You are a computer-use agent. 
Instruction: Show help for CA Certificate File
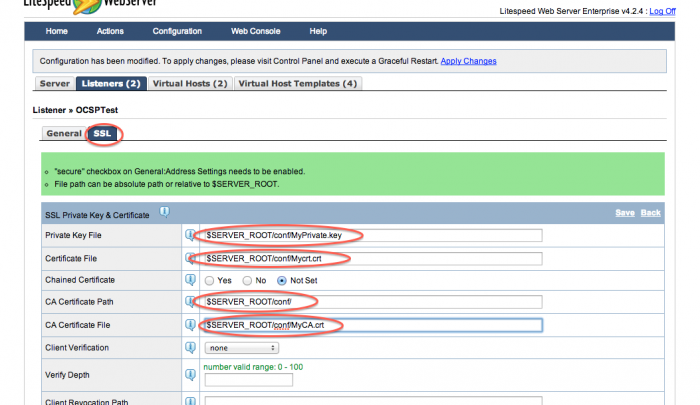(190, 325)
